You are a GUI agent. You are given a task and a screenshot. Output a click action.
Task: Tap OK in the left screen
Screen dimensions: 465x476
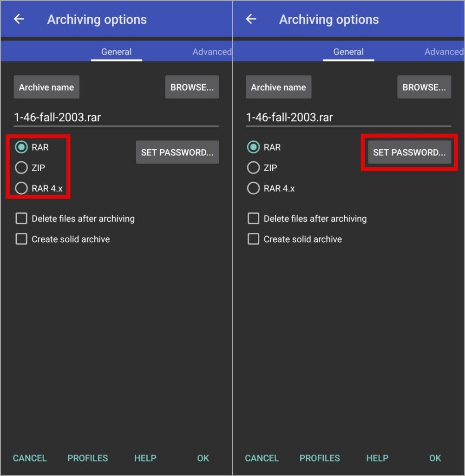tap(203, 458)
